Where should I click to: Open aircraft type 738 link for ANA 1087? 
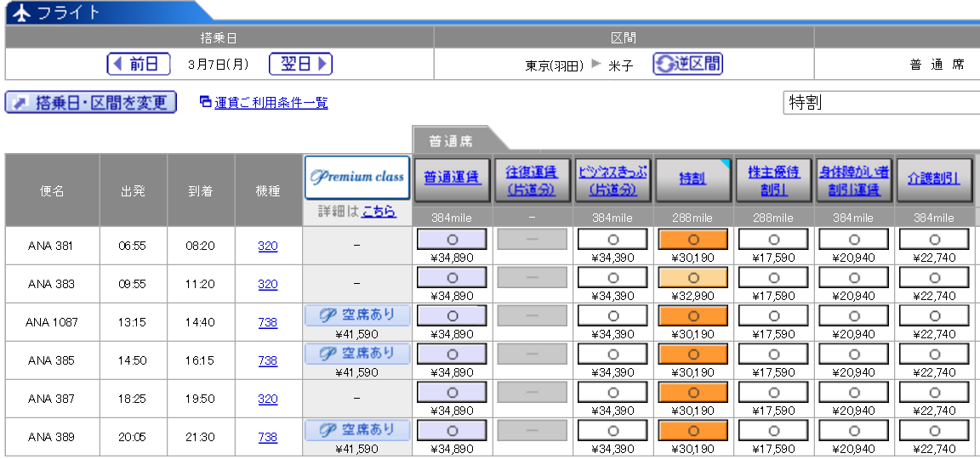coord(267,323)
